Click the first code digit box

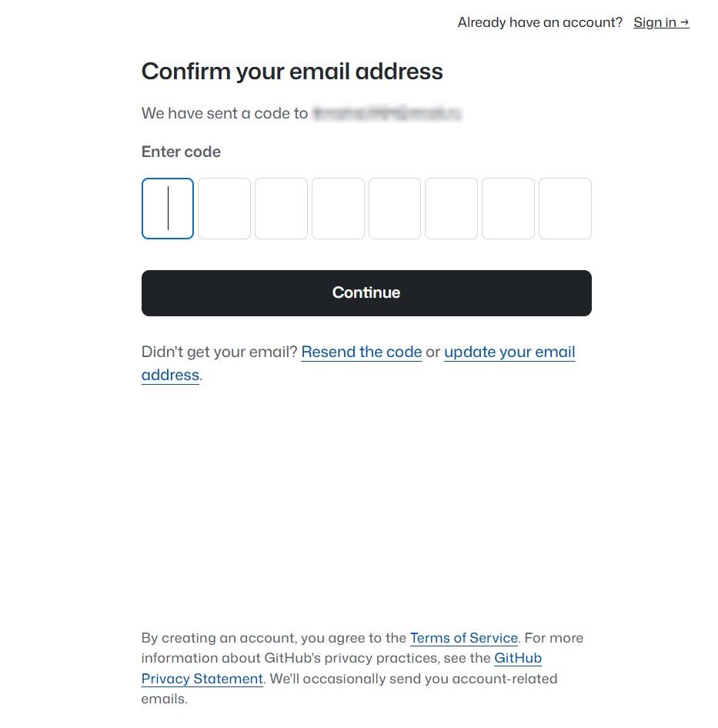pyautogui.click(x=168, y=209)
